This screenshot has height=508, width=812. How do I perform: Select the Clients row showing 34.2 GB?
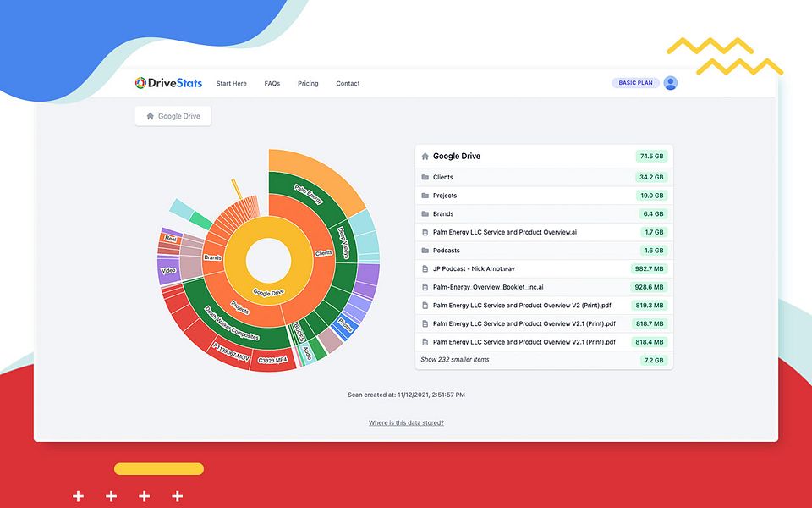pyautogui.click(x=541, y=177)
